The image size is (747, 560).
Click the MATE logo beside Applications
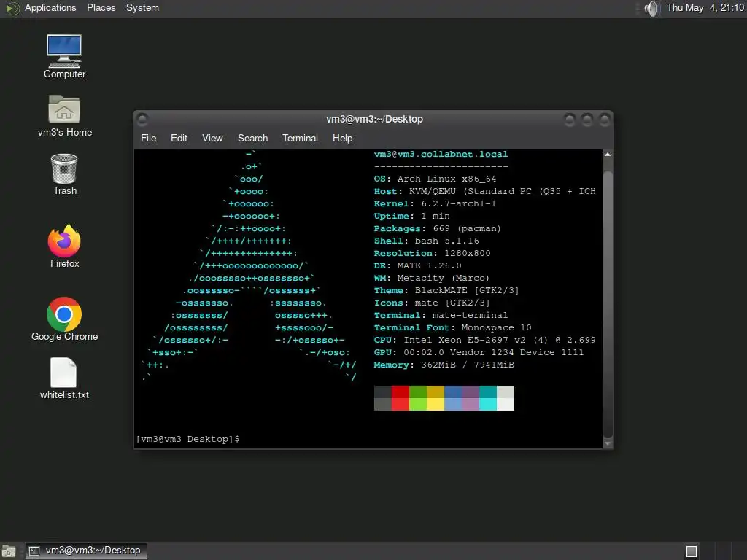(12, 8)
